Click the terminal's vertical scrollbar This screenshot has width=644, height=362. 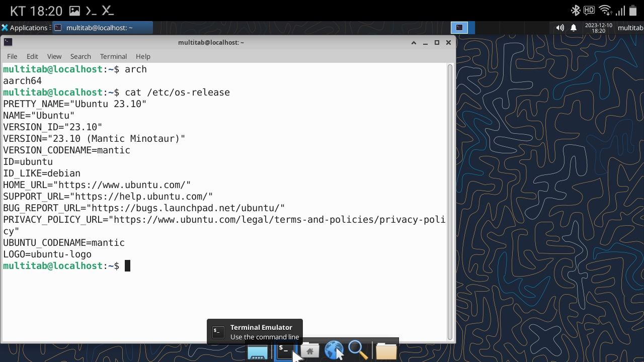450,202
